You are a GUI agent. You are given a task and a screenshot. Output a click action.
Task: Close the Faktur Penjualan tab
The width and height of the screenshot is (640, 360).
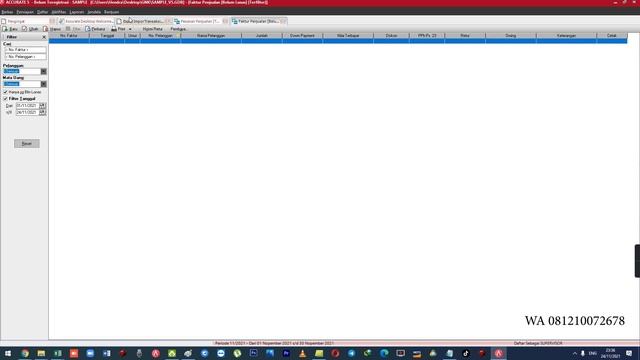283,21
